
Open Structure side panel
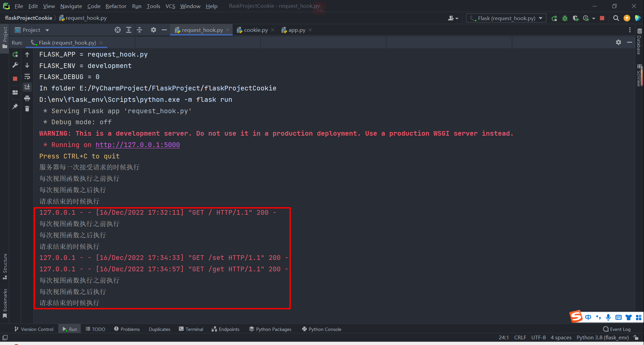click(5, 266)
